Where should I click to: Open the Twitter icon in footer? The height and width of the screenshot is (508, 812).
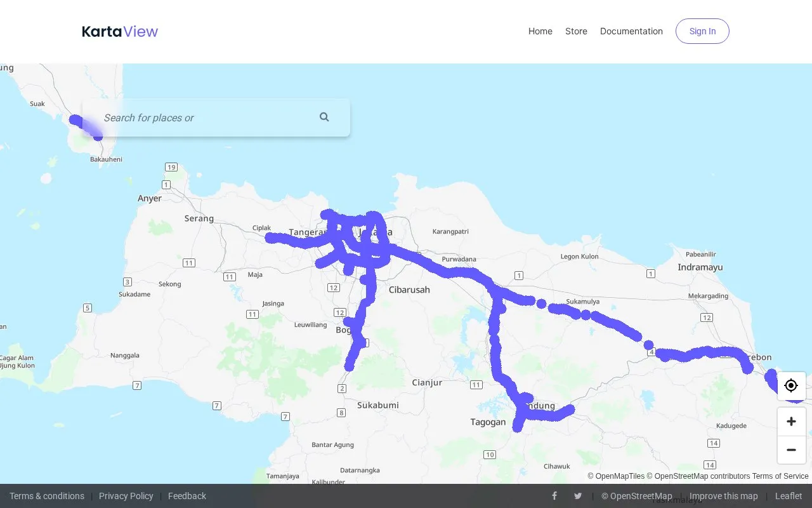(578, 496)
